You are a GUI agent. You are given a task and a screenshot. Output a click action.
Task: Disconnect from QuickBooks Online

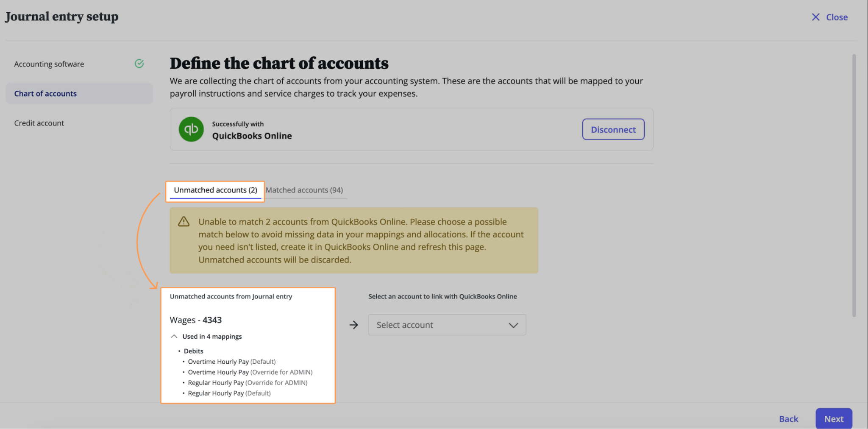tap(613, 129)
